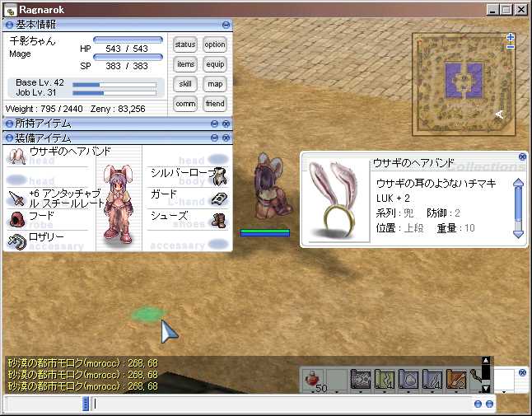Open the comm button
This screenshot has width=532, height=416.
(185, 104)
